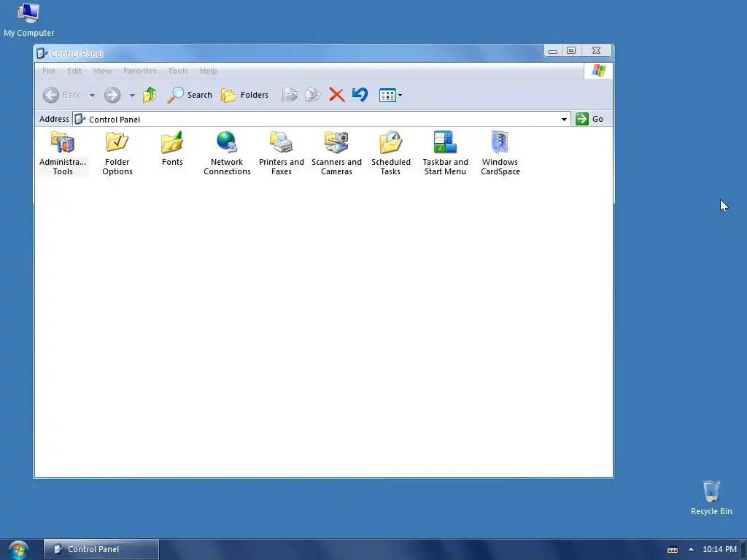This screenshot has width=747, height=560.
Task: Expand the Address bar dropdown
Action: [564, 119]
